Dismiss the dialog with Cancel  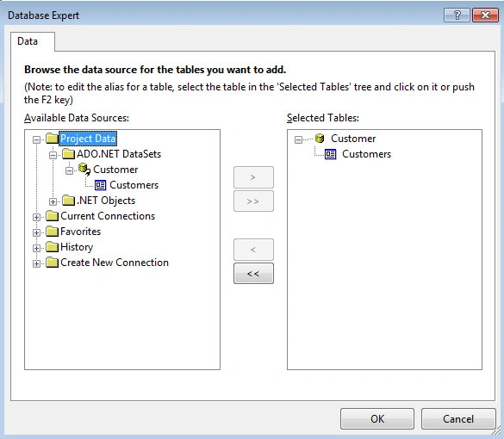coord(458,418)
